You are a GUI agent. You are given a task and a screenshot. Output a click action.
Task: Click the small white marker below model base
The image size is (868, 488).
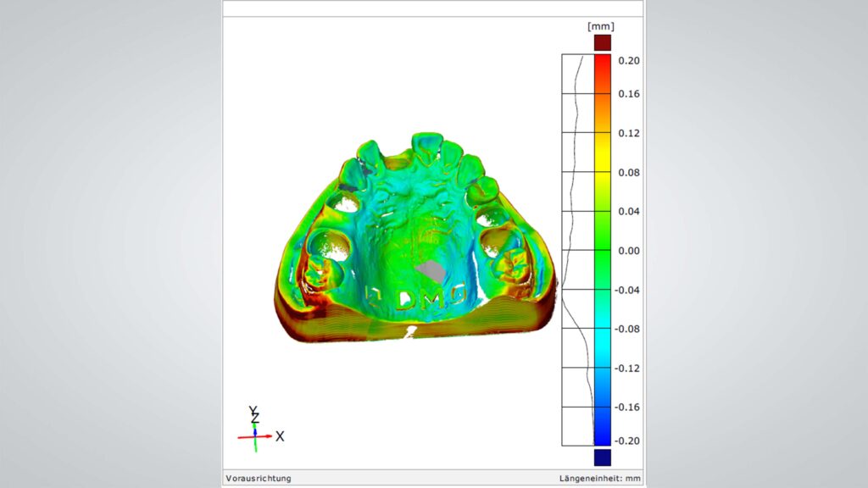tap(411, 331)
